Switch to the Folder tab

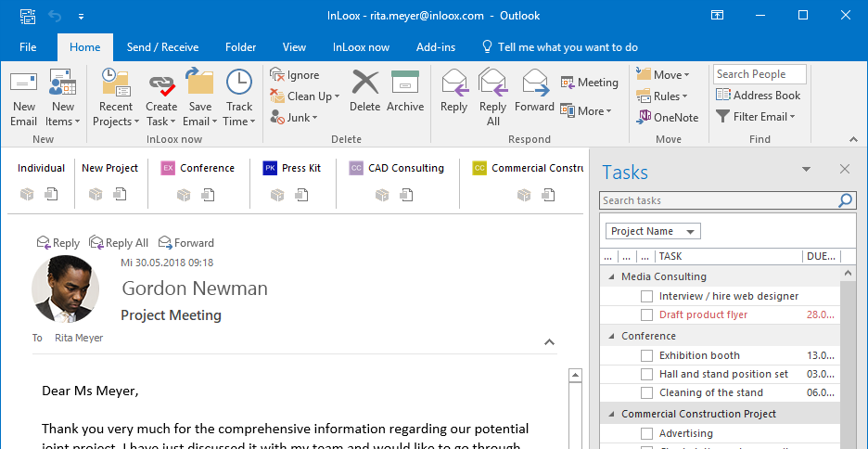tap(241, 47)
